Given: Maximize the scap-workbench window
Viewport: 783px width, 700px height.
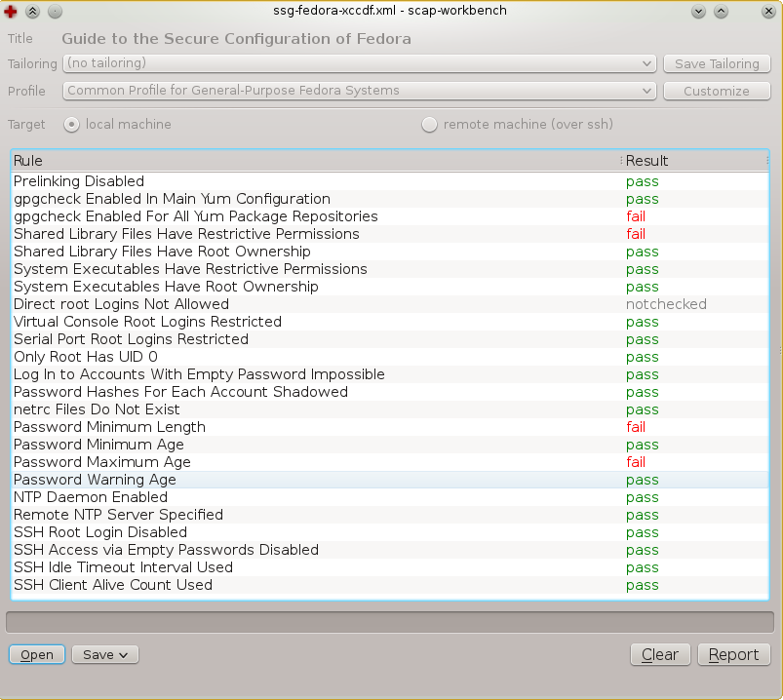Looking at the screenshot, I should (721, 12).
